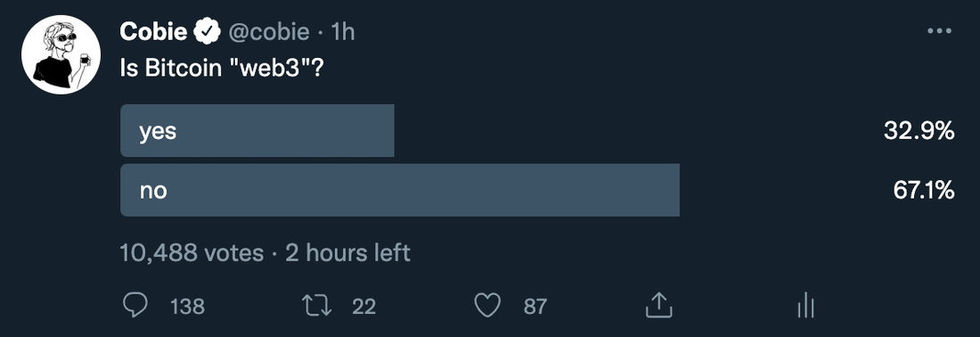This screenshot has height=337, width=980.
Task: Click the 10,488 votes label
Action: point(192,253)
